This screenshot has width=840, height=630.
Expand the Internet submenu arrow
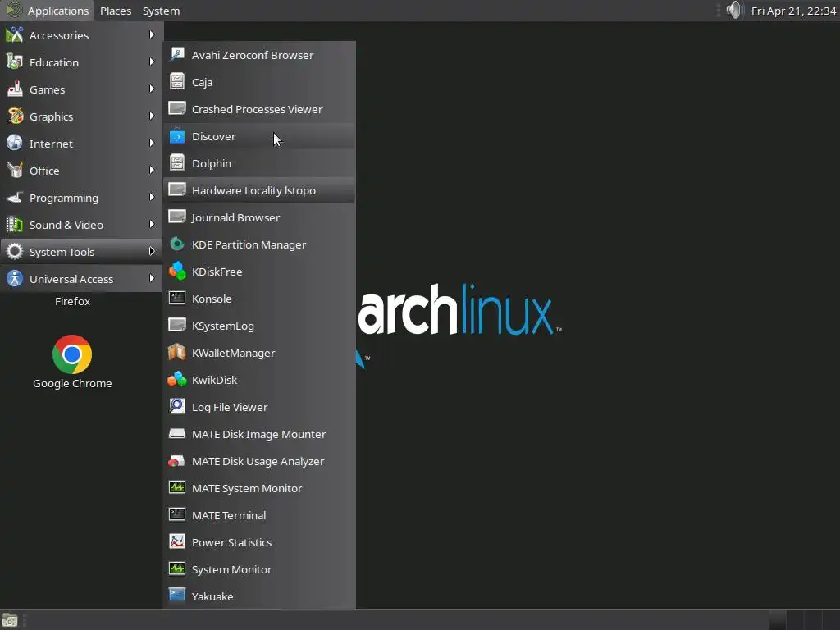coord(152,143)
